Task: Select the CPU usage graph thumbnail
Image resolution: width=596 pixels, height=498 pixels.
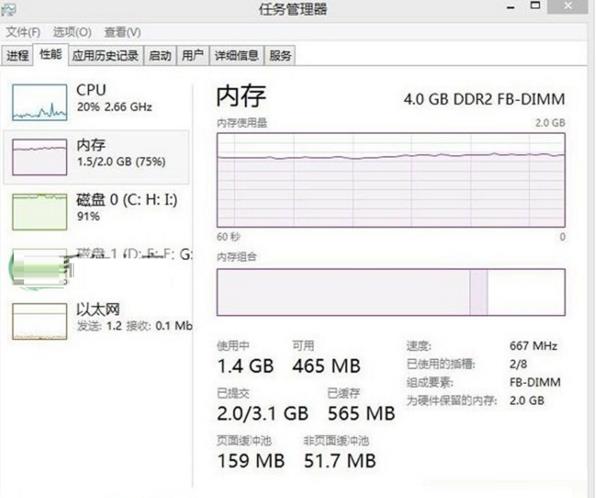Action: pos(40,102)
